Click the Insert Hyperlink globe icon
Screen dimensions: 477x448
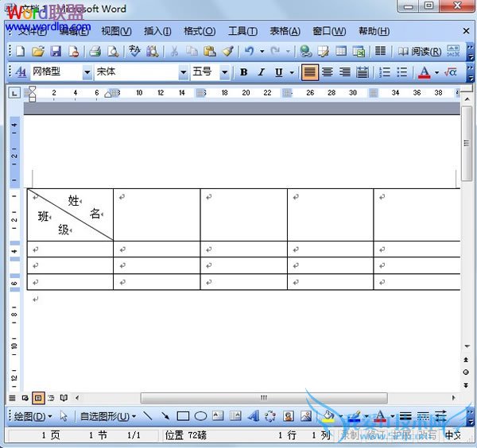[x=305, y=51]
